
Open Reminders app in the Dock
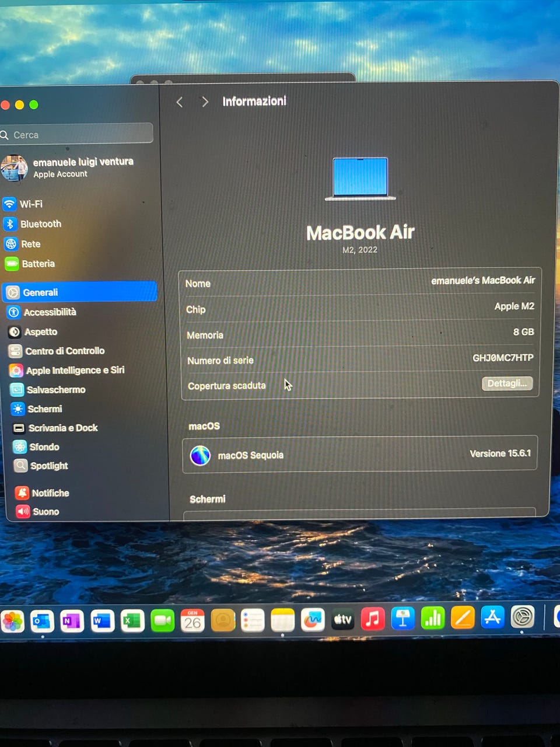(253, 620)
